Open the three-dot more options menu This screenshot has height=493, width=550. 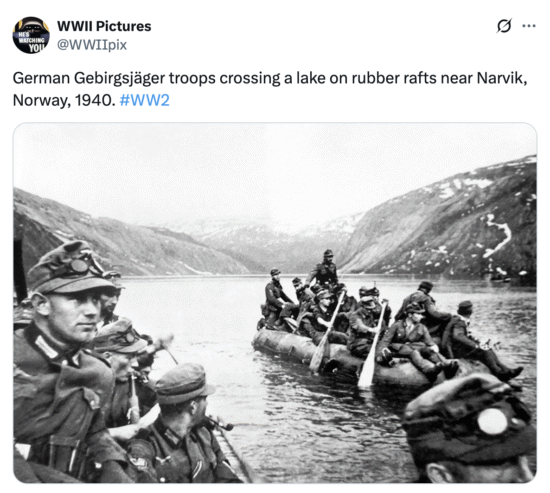[x=529, y=26]
